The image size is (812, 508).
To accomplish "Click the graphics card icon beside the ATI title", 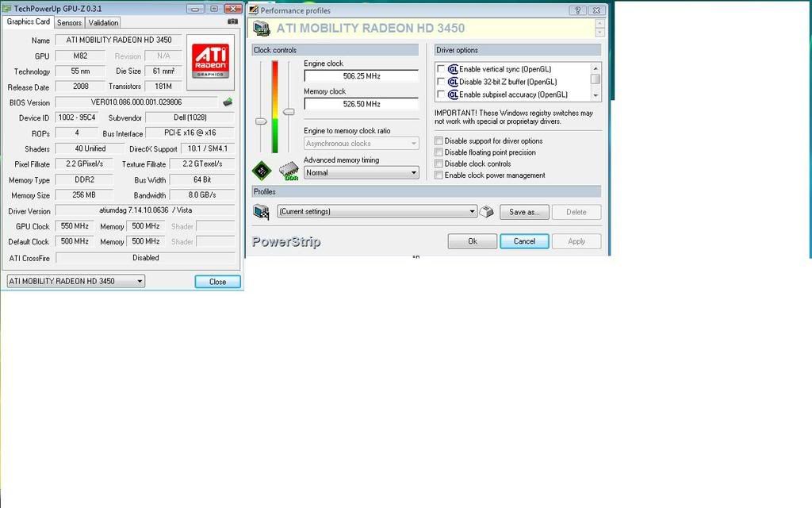I will 262,28.
